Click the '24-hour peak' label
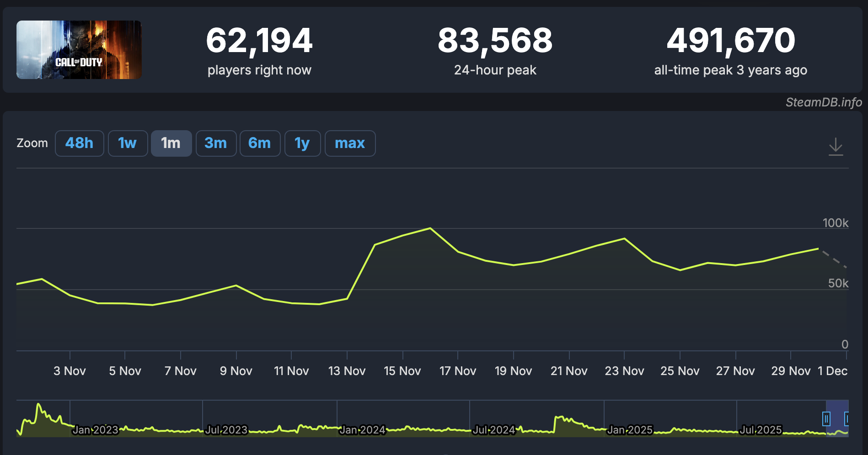Viewport: 868px width, 455px height. tap(495, 70)
